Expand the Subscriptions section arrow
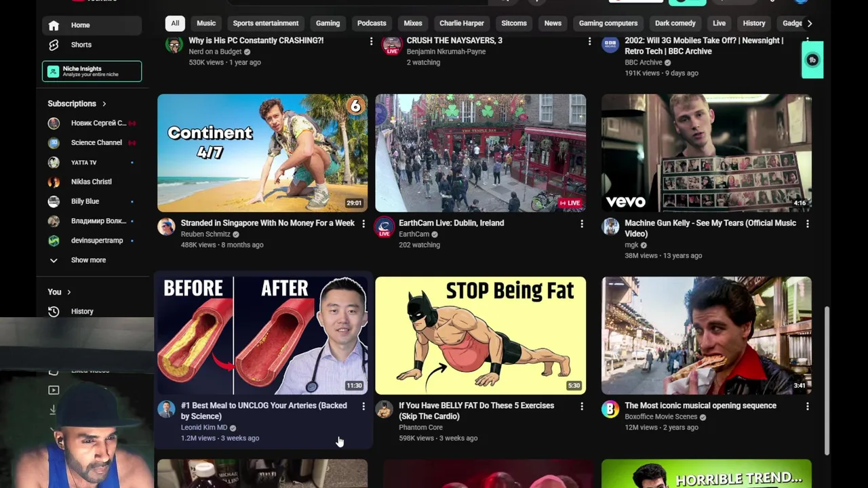The height and width of the screenshot is (488, 868). tap(104, 104)
